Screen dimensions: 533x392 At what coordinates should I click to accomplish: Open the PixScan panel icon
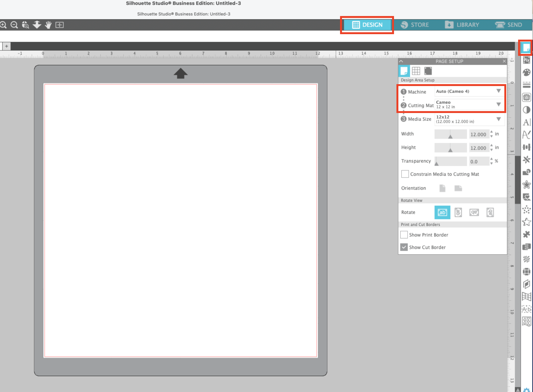pyautogui.click(x=526, y=60)
